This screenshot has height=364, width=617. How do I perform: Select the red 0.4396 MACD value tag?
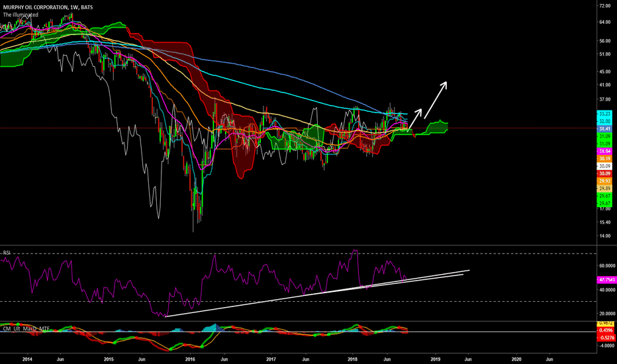pyautogui.click(x=606, y=330)
